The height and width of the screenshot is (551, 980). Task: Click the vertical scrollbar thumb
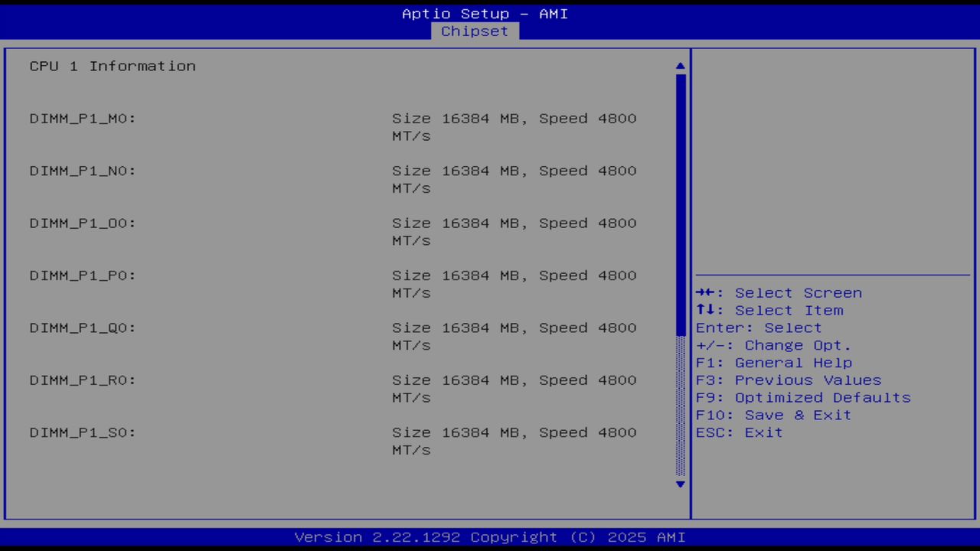681,204
